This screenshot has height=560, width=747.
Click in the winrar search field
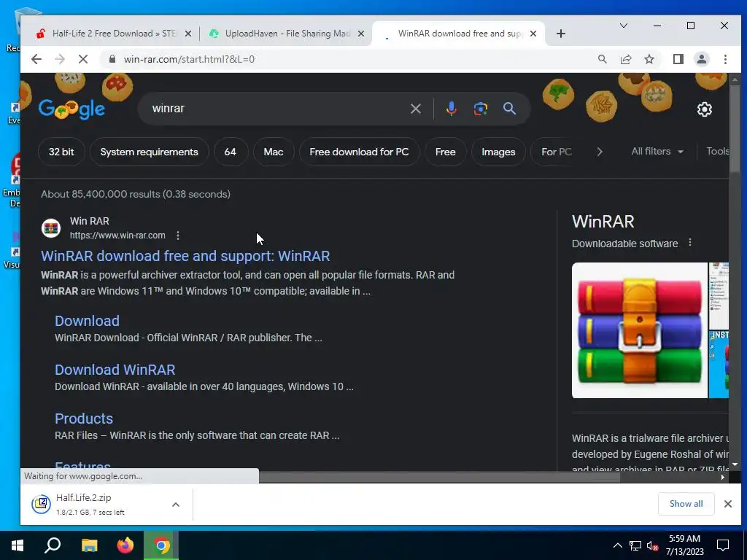click(276, 109)
